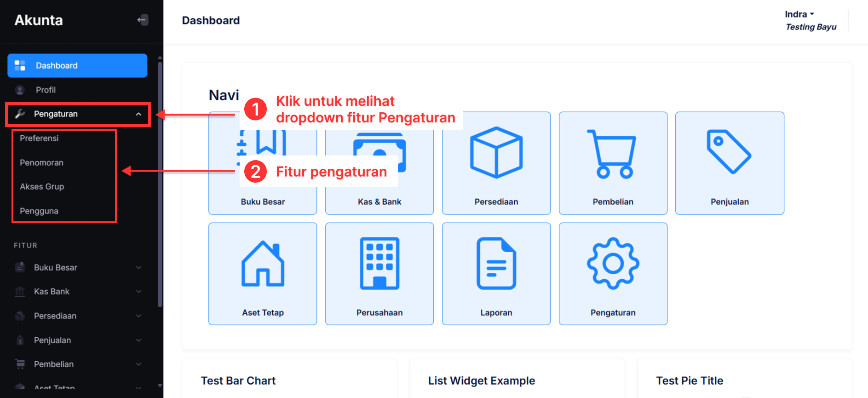Open the Penomoran submenu link
The image size is (868, 398).
(x=41, y=163)
